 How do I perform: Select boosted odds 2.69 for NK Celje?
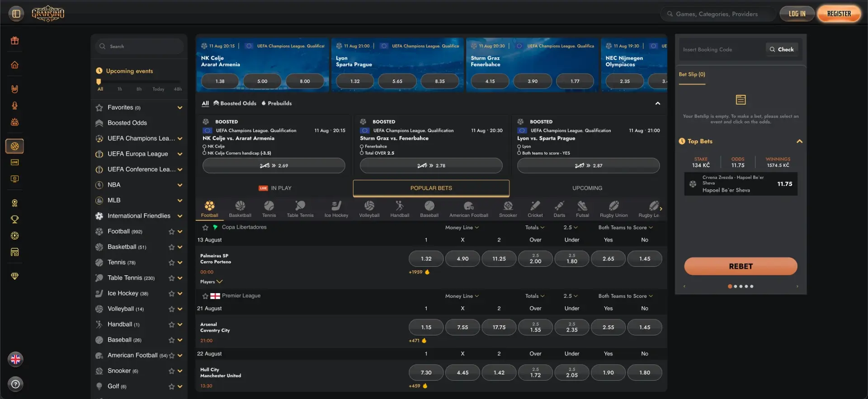tap(274, 165)
